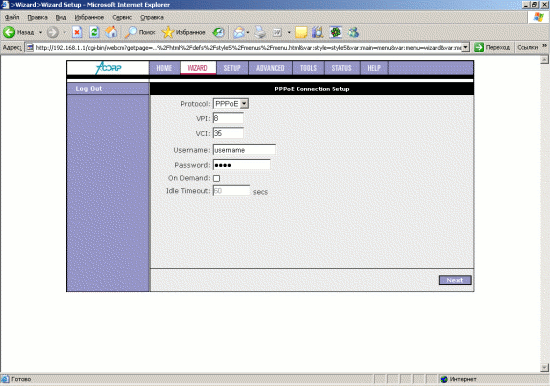Viewport: 550px width, 386px height.
Task: Click the Search (Поиск) magnifier icon
Action: [x=131, y=32]
